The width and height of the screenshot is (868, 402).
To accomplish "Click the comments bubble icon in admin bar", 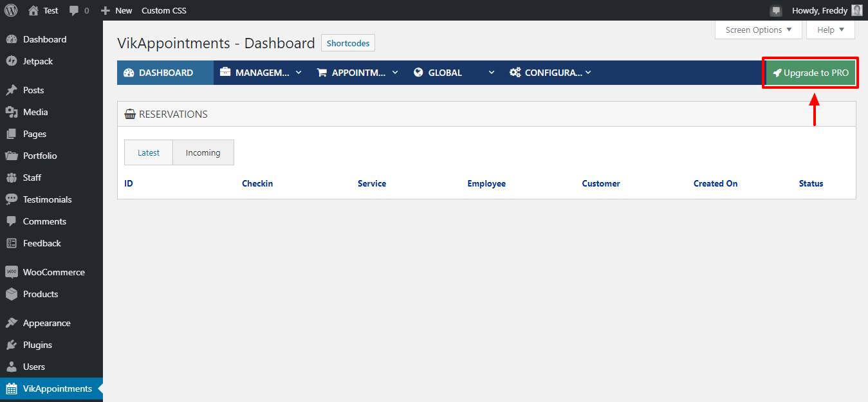I will point(74,11).
